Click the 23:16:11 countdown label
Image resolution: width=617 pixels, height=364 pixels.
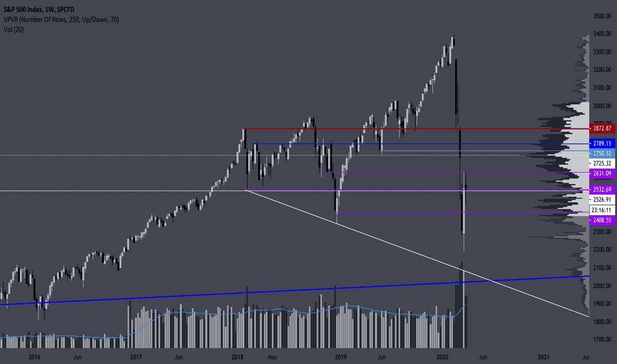602,210
